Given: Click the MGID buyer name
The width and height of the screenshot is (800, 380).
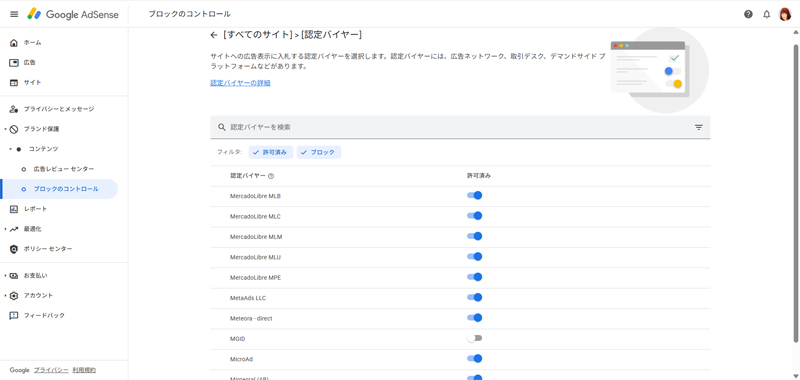Looking at the screenshot, I should pos(238,339).
